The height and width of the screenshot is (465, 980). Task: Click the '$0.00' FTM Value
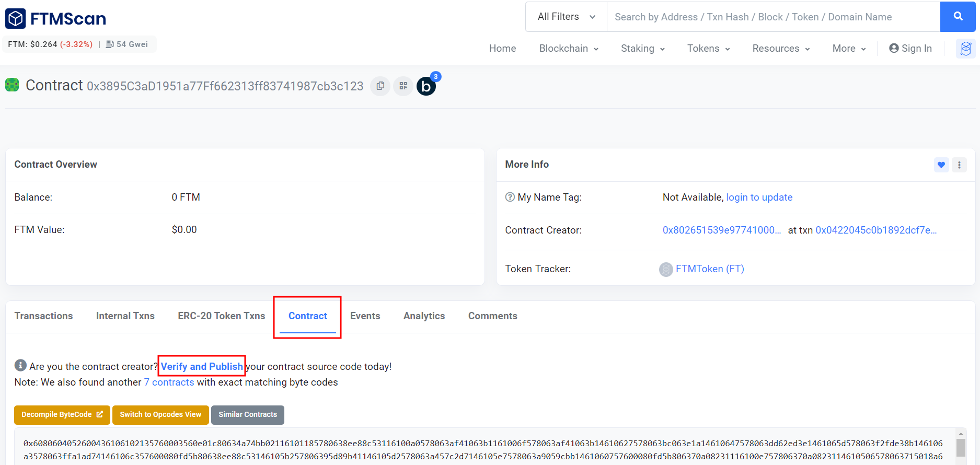pos(185,229)
